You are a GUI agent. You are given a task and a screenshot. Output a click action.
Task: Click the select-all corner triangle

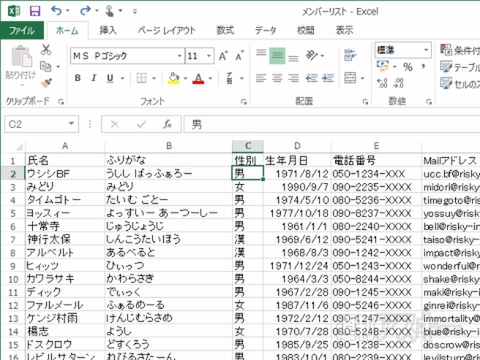coord(18,147)
